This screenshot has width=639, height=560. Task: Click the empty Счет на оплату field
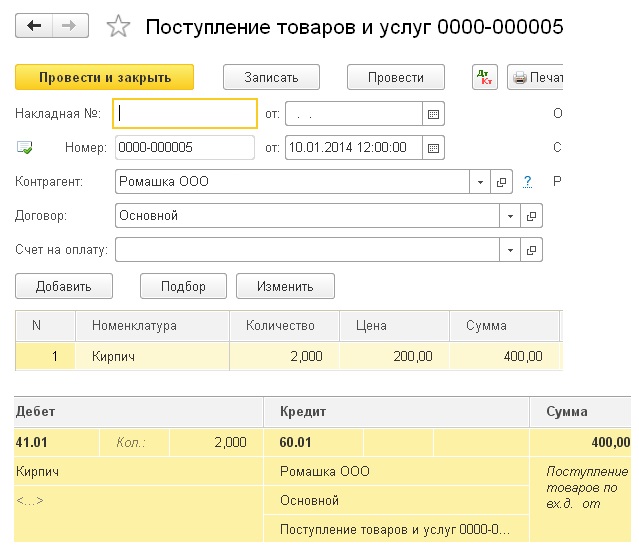[307, 250]
